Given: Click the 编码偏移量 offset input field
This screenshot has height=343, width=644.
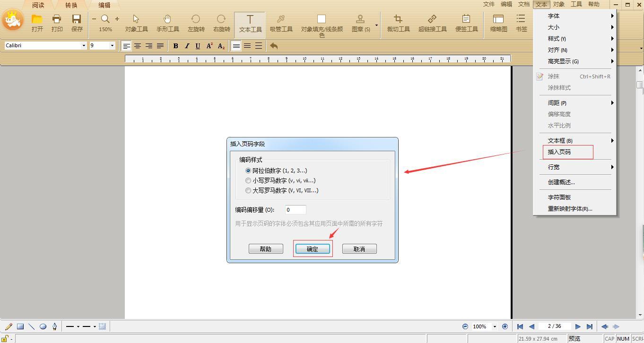Looking at the screenshot, I should click(295, 209).
